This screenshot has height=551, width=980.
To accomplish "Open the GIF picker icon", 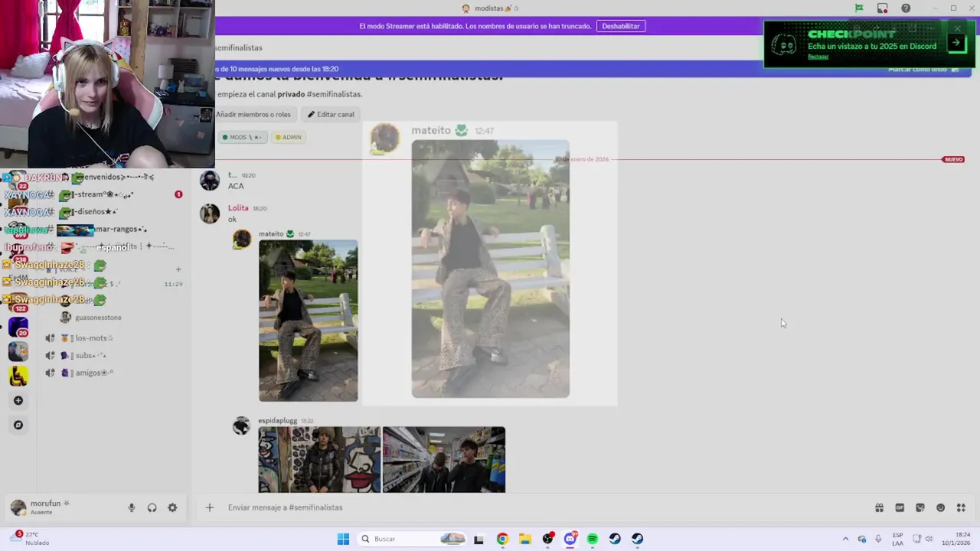I will coord(900,507).
